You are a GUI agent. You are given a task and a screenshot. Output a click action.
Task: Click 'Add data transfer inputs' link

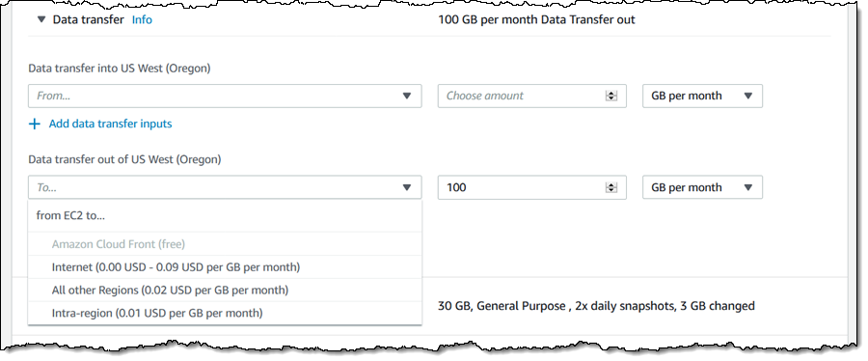[110, 124]
